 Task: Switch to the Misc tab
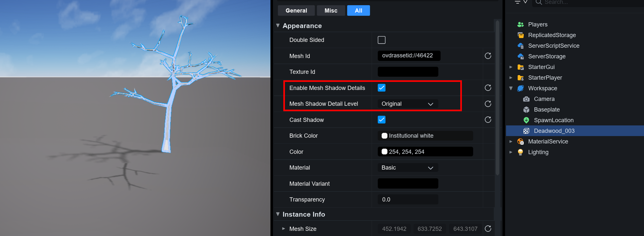tap(331, 11)
